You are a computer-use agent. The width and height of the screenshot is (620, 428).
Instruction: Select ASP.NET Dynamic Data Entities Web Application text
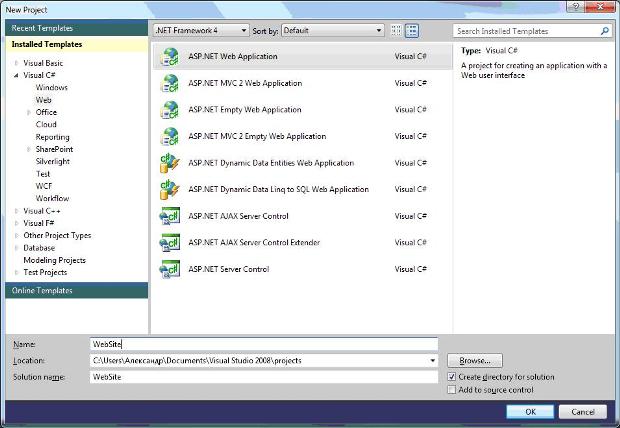(x=271, y=163)
